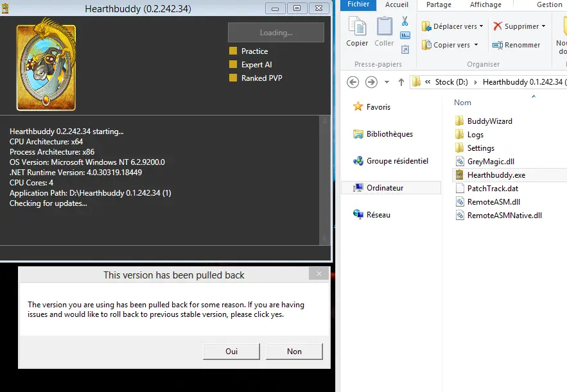Click the 'Process Architecture: x86' log line
This screenshot has height=392, width=567.
click(x=52, y=152)
